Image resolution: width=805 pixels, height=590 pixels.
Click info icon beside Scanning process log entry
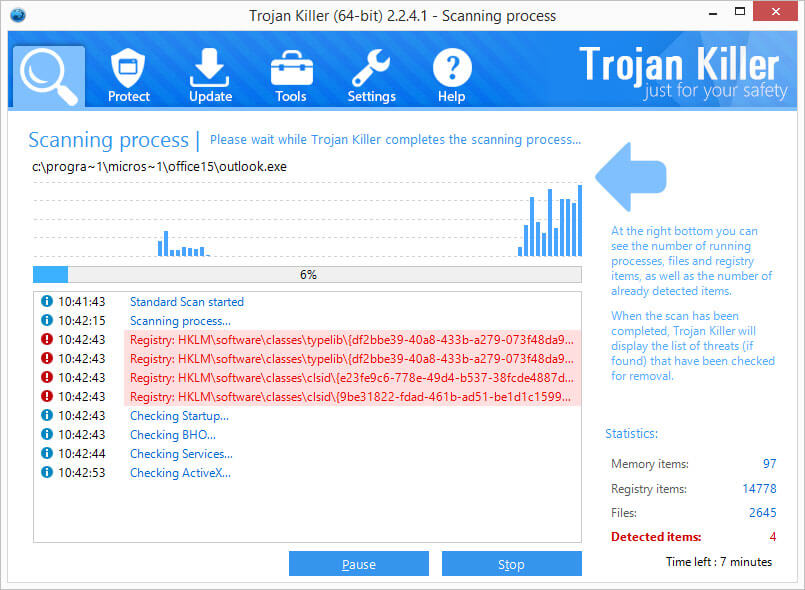coord(47,320)
